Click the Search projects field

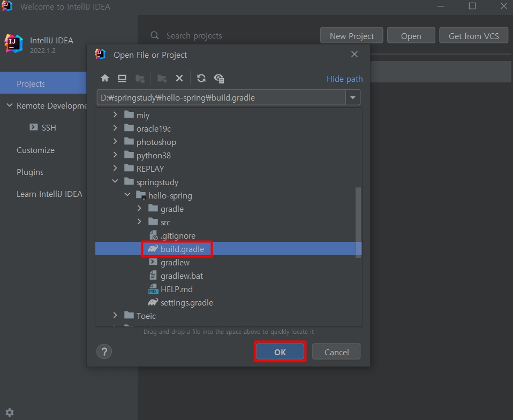[194, 35]
